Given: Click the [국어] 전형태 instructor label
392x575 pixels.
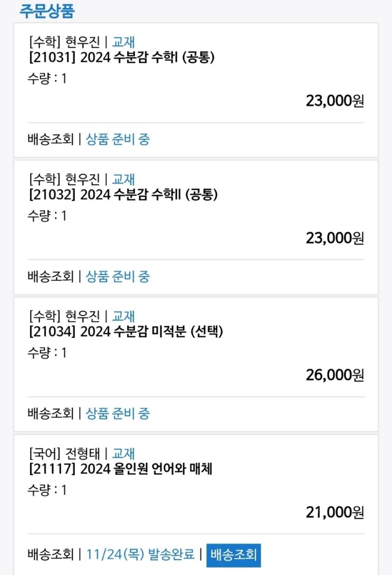Looking at the screenshot, I should click(x=64, y=454).
